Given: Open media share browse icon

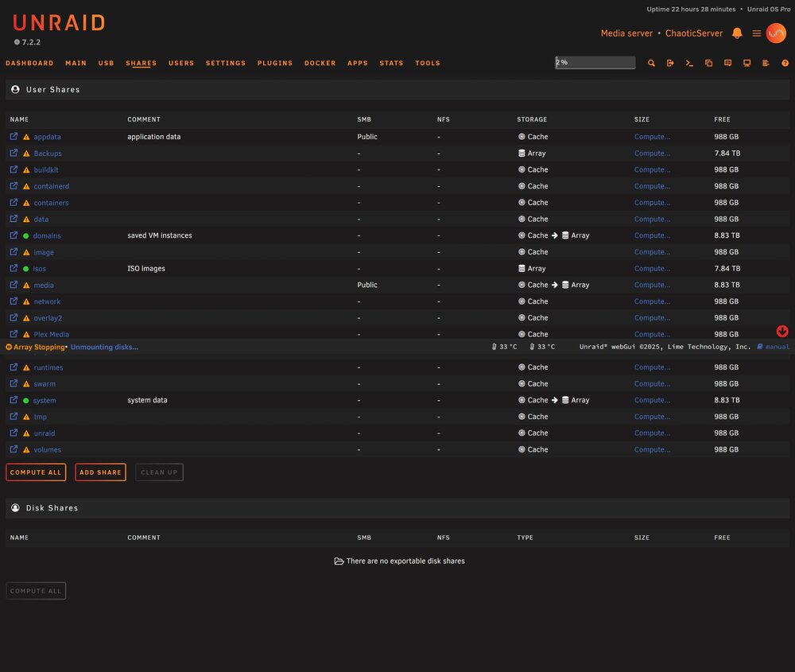Looking at the screenshot, I should 14,285.
